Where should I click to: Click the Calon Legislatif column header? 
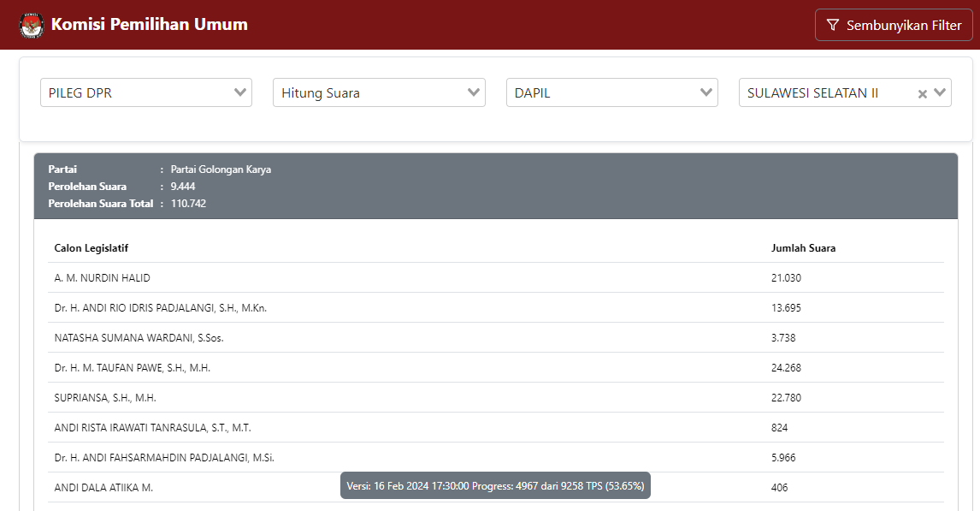pyautogui.click(x=92, y=248)
